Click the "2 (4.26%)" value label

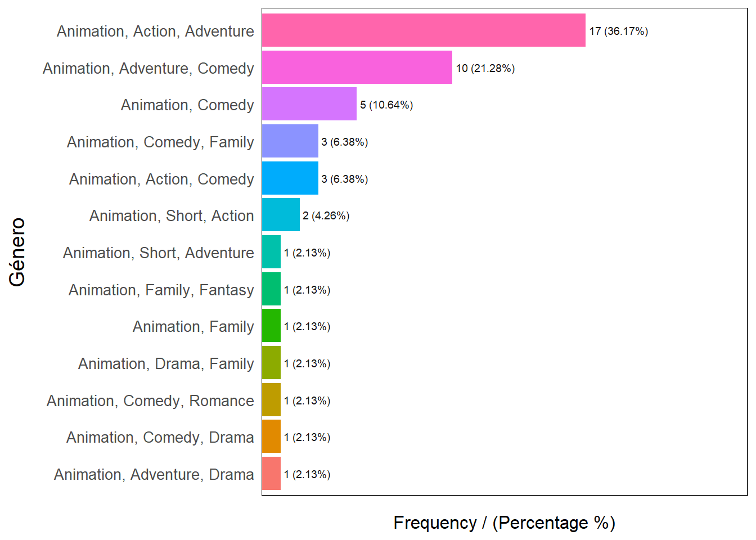coord(326,215)
